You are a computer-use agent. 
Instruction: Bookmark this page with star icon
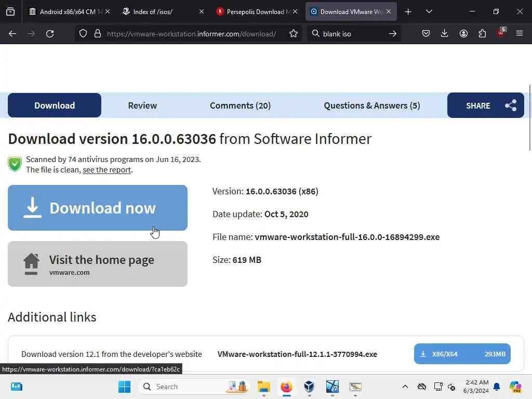(x=294, y=34)
